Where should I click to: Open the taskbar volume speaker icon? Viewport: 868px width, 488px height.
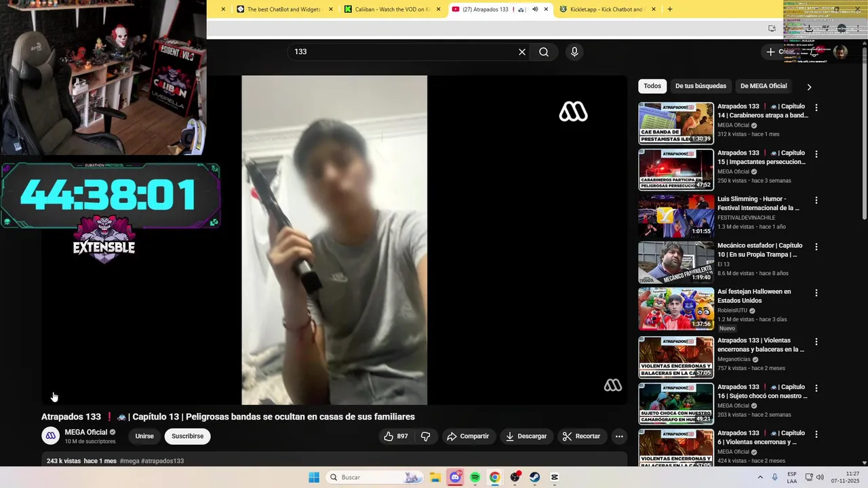click(820, 477)
